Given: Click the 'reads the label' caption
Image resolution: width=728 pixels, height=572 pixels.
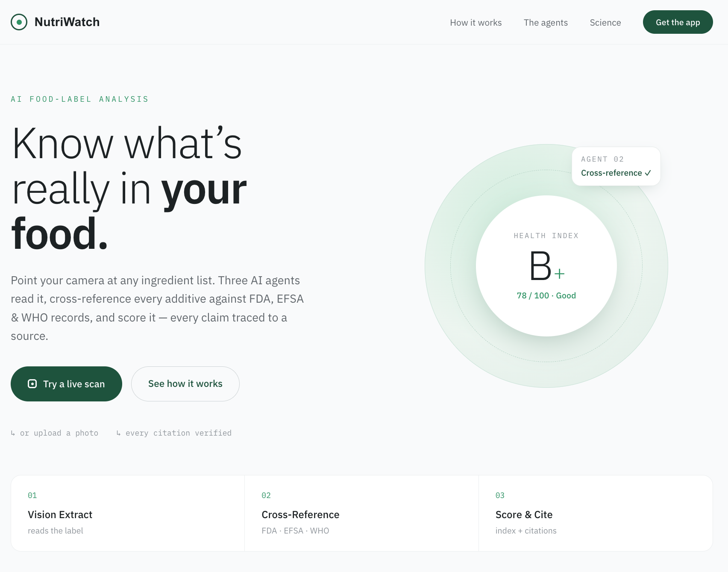Looking at the screenshot, I should (56, 531).
